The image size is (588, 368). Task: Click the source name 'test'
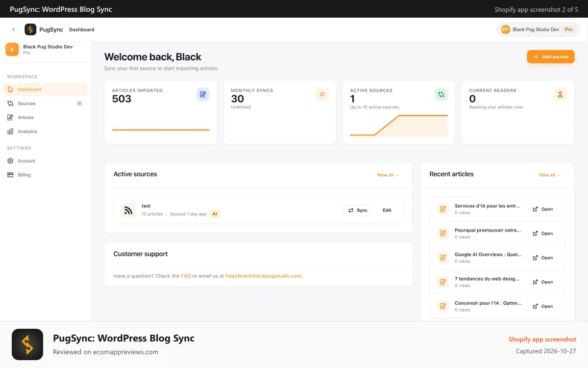tap(146, 206)
